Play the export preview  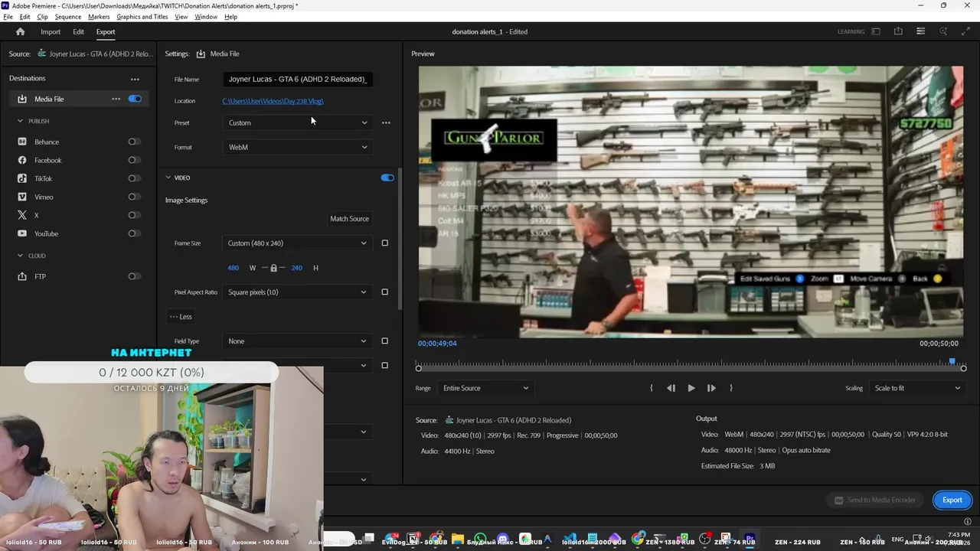click(691, 388)
